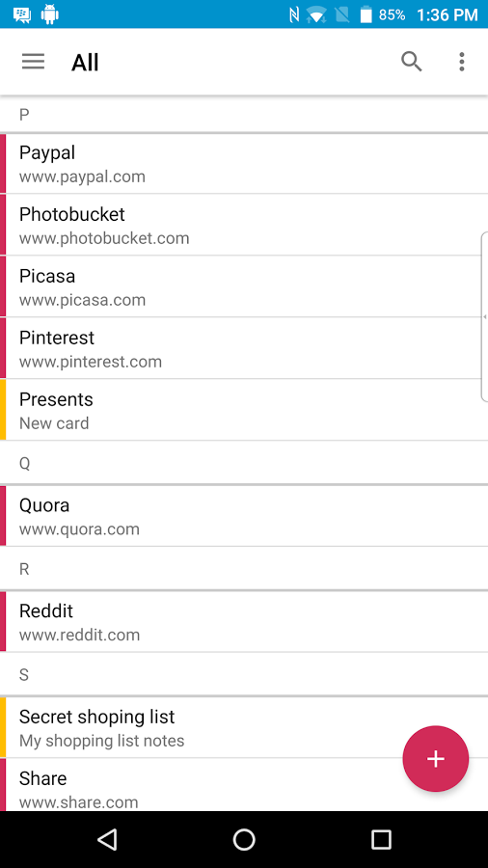The image size is (488, 868).
Task: Open the hamburger navigation menu
Action: tap(33, 62)
